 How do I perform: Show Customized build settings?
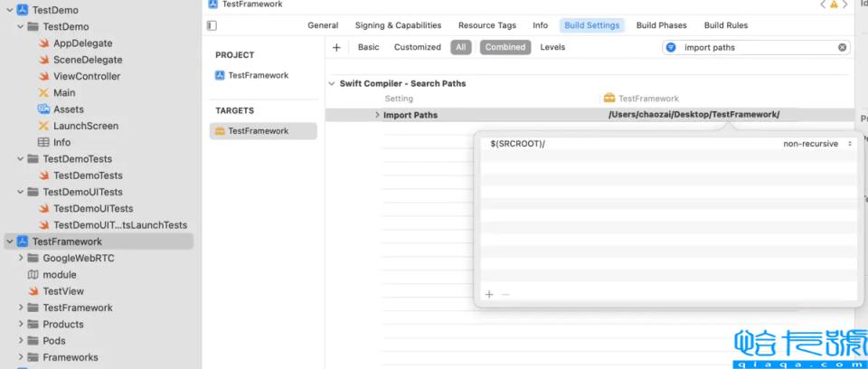click(418, 48)
